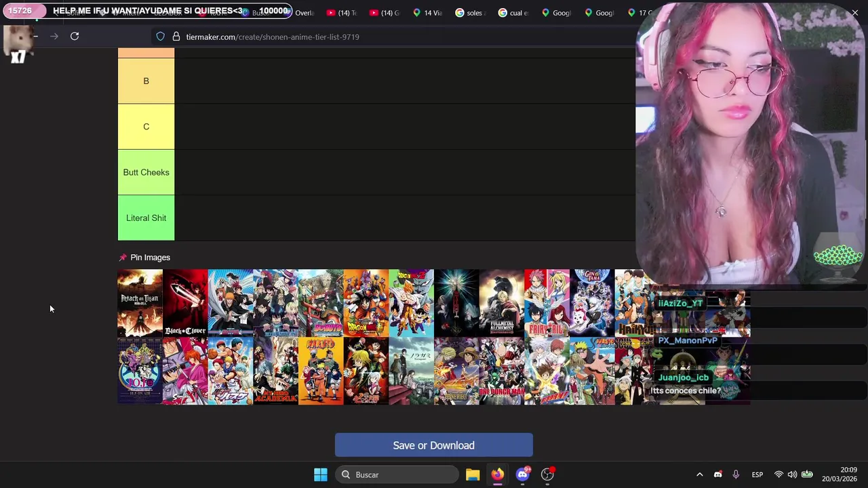The height and width of the screenshot is (488, 868).
Task: Select the Dragon Ball Super poster
Action: coord(366,303)
